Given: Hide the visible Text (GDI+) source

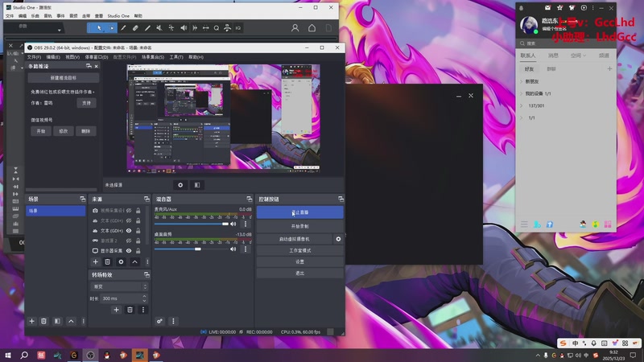Looking at the screenshot, I should tap(129, 231).
